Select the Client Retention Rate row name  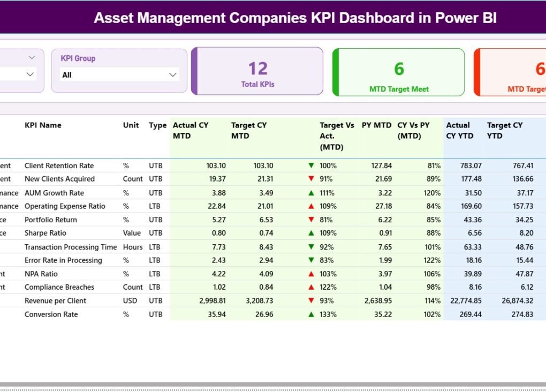pos(59,165)
